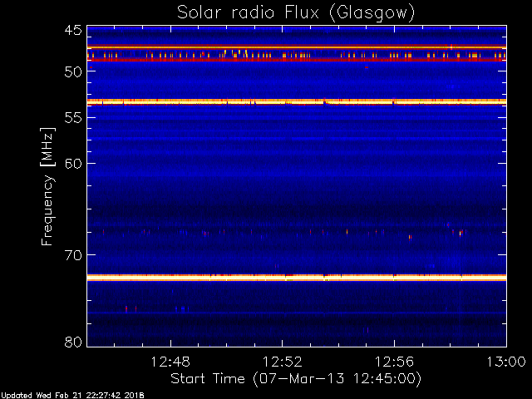Click the '45' frequency tick label
This screenshot has height=399, width=532.
(73, 30)
